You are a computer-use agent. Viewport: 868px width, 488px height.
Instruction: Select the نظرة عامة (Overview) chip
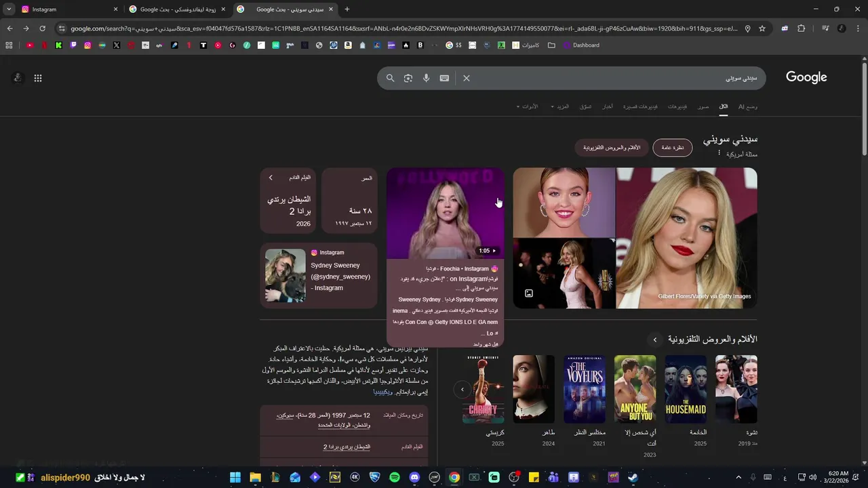(673, 148)
